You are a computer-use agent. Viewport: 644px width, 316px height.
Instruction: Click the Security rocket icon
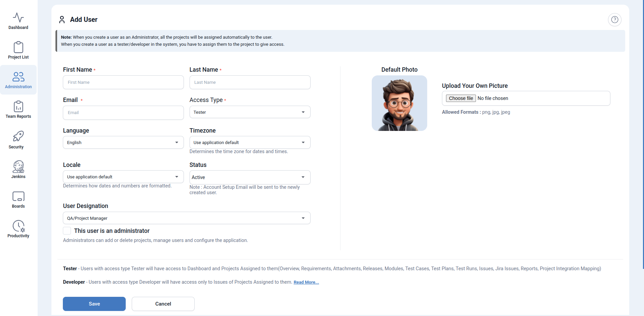point(18,137)
